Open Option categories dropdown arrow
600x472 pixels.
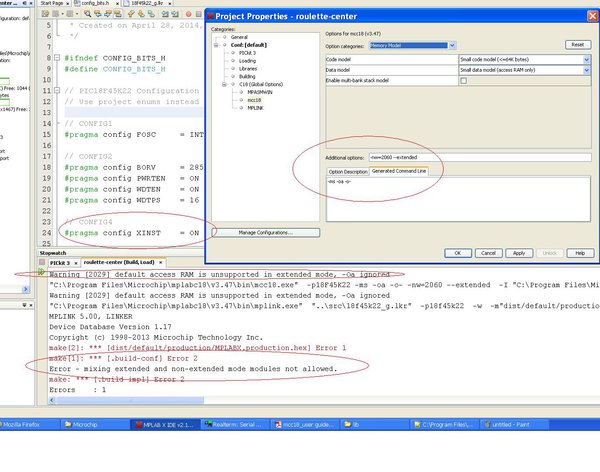pyautogui.click(x=452, y=46)
